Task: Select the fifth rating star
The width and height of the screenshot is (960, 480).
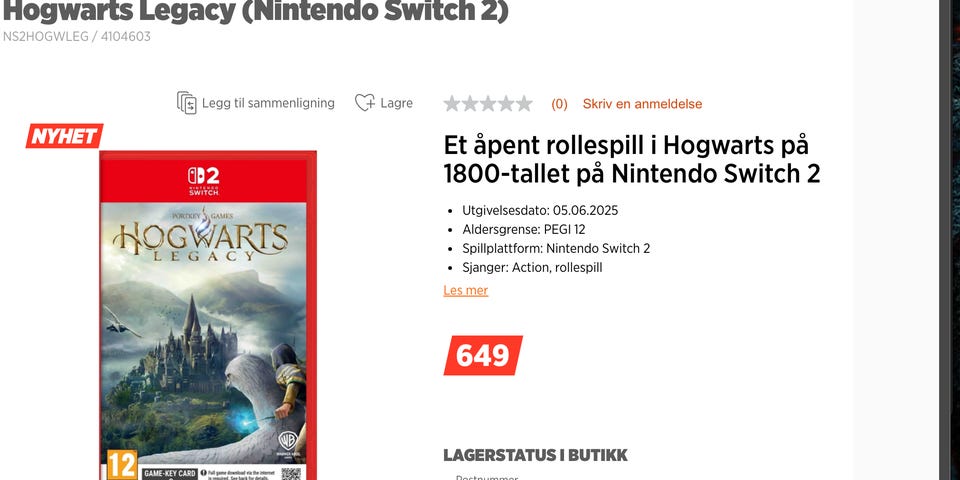Action: [x=524, y=103]
